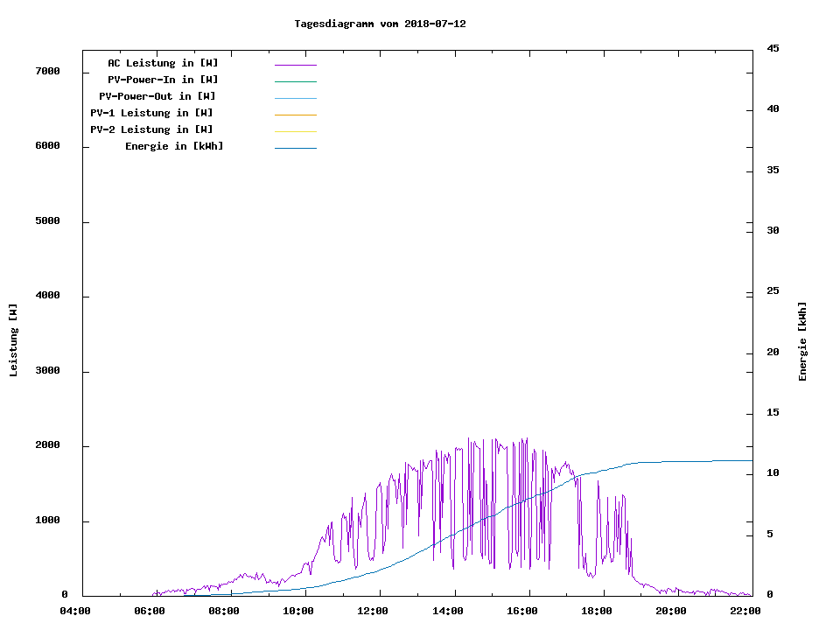Click the 2000 tick on the power axis
The height and width of the screenshot is (630, 840).
click(x=47, y=445)
